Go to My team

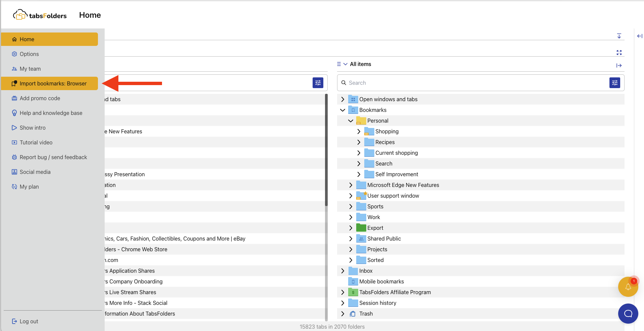pyautogui.click(x=50, y=69)
